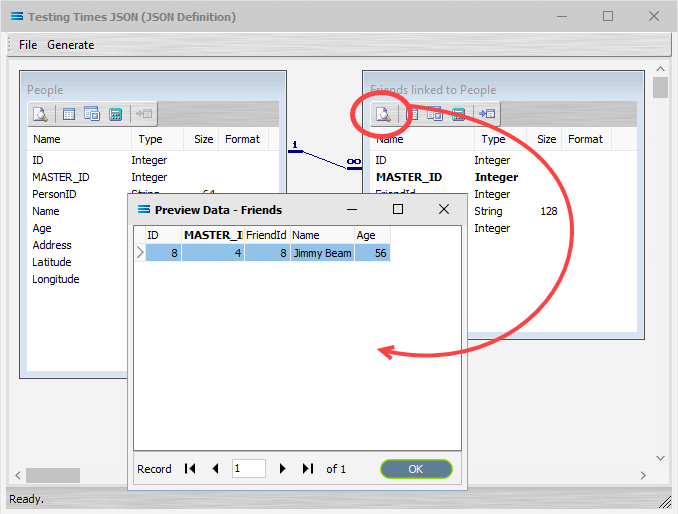The height and width of the screenshot is (514, 678).
Task: Click Type column header in Friends table
Action: tap(500, 139)
